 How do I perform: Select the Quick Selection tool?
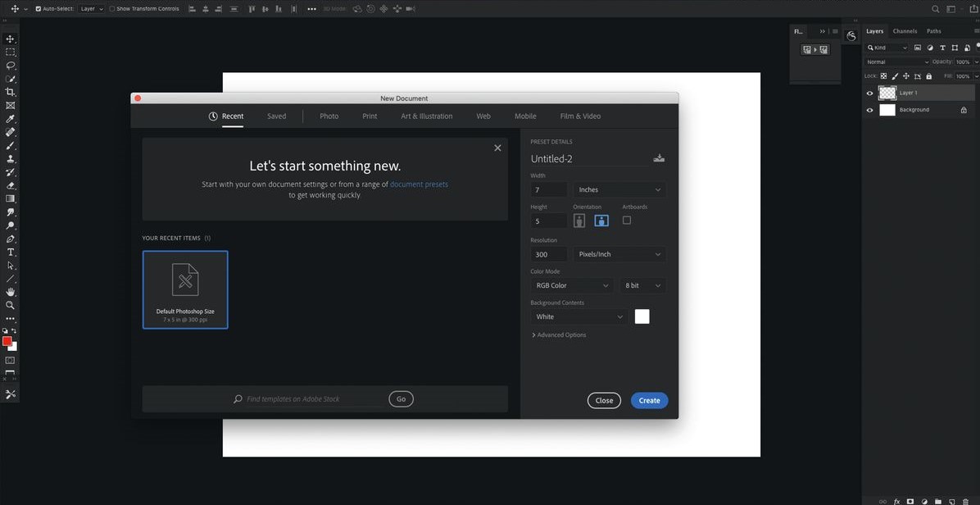click(x=10, y=79)
